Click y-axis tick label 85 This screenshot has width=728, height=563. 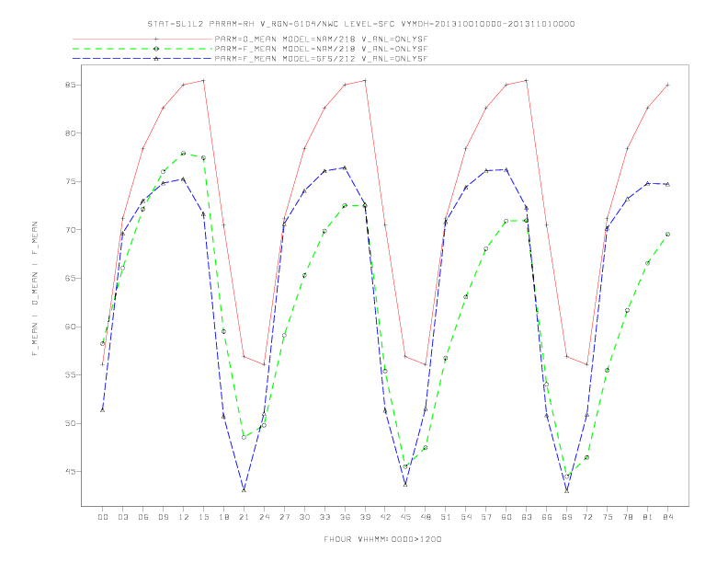tap(71, 85)
